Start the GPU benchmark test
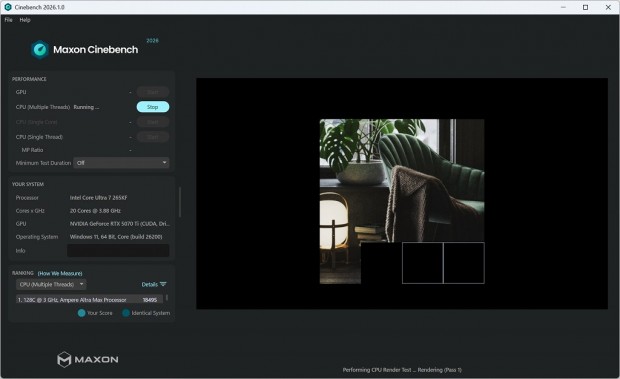Viewport: 620px width, 379px height. [153, 92]
